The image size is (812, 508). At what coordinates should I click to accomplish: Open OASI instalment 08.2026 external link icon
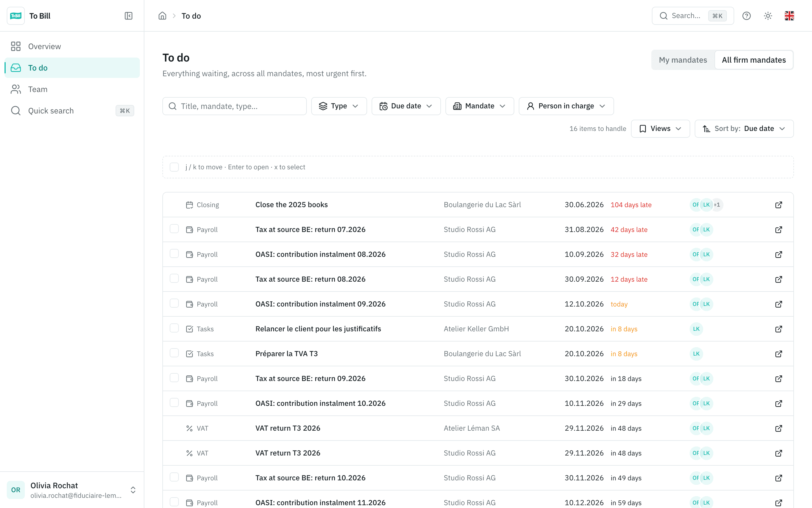pyautogui.click(x=779, y=255)
